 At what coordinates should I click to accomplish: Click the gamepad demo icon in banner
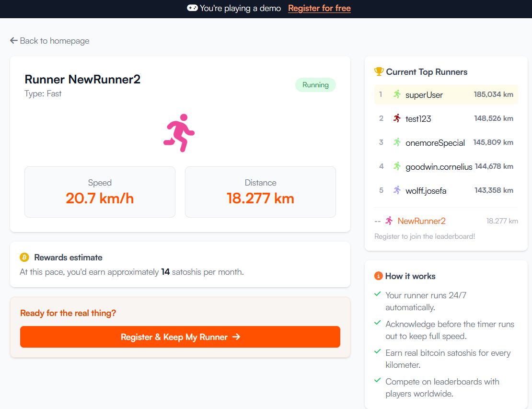pyautogui.click(x=192, y=8)
